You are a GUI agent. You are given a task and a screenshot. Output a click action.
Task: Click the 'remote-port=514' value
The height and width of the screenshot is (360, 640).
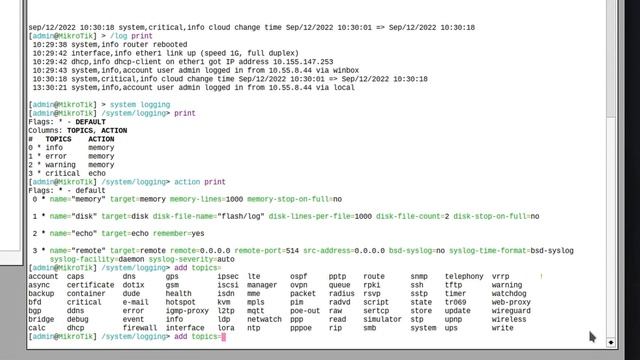pos(267,251)
